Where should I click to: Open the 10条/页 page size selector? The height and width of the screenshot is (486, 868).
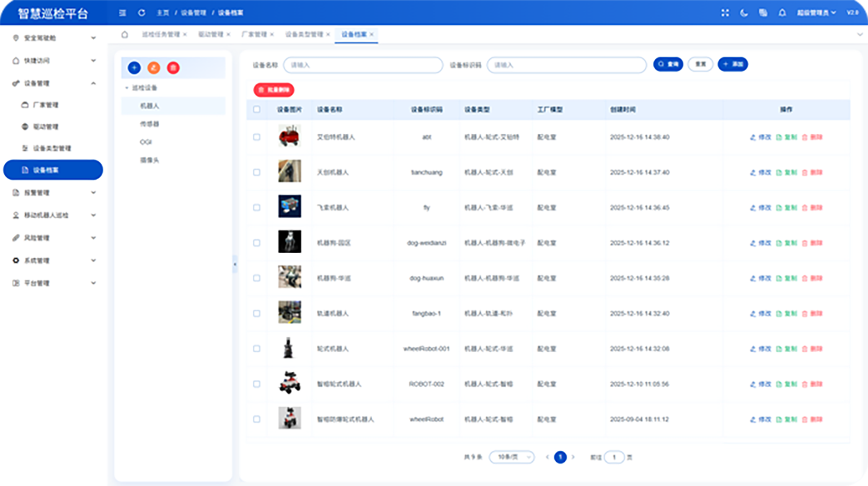(511, 457)
